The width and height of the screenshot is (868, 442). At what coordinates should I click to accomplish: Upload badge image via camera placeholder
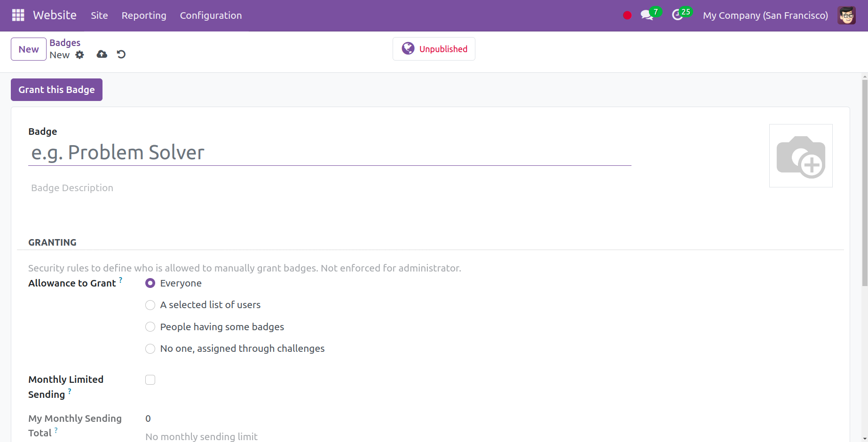coord(800,155)
